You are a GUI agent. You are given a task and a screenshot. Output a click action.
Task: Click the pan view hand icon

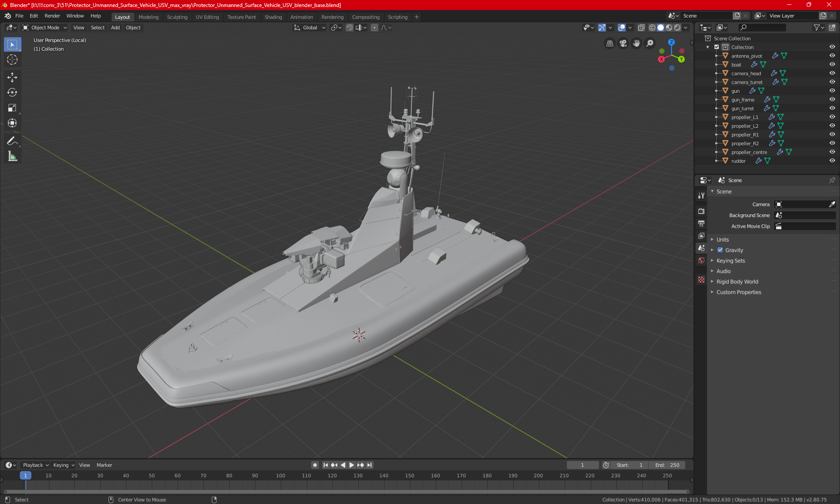pos(637,43)
